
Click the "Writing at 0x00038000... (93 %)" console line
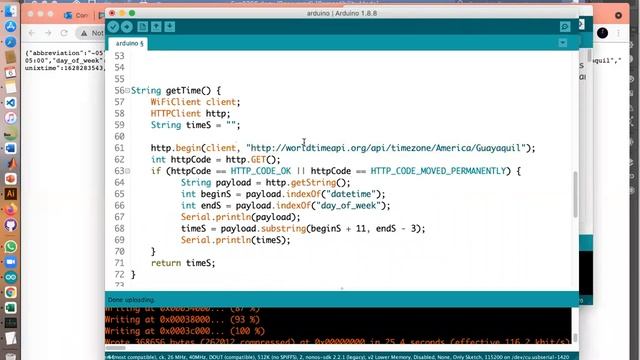182,320
